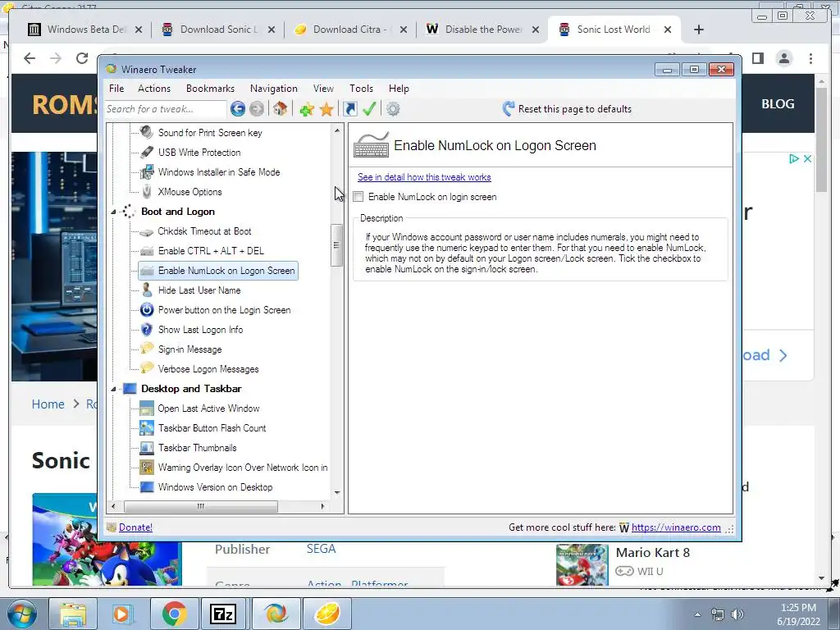Click the back navigation arrow in Winaero toolbar
Screen dimensions: 840x630
238,109
